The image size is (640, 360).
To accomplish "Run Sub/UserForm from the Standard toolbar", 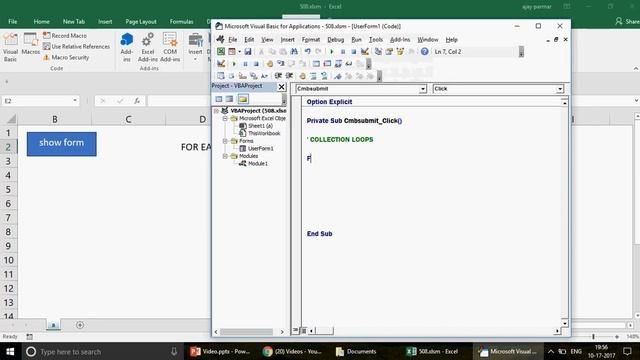I will 332,51.
